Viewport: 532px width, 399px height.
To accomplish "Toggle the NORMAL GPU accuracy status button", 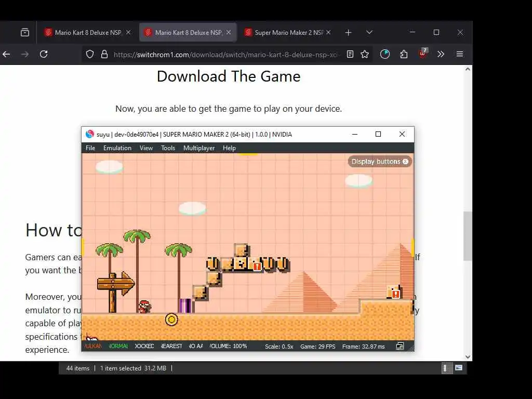I will point(118,346).
